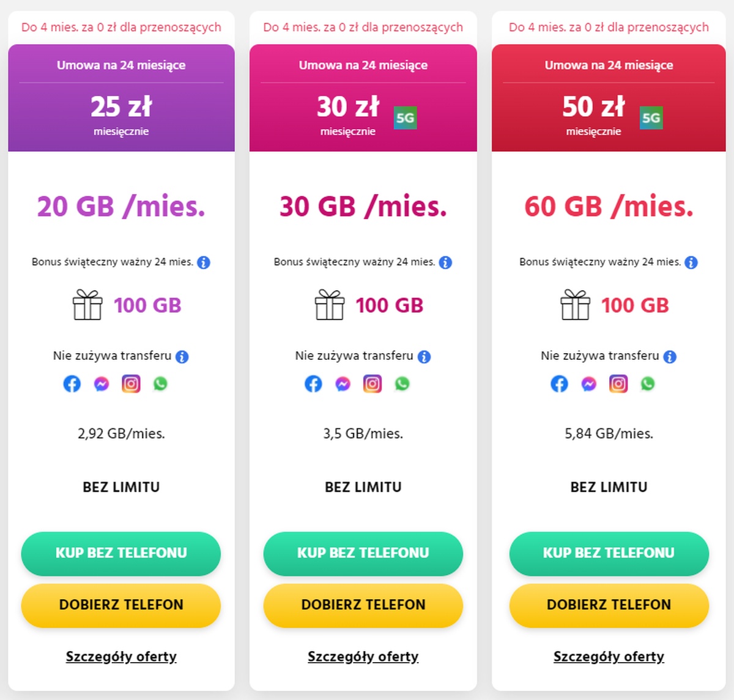Open Szczegóły oferty for the 20 GB plan
The height and width of the screenshot is (700, 734).
(121, 657)
